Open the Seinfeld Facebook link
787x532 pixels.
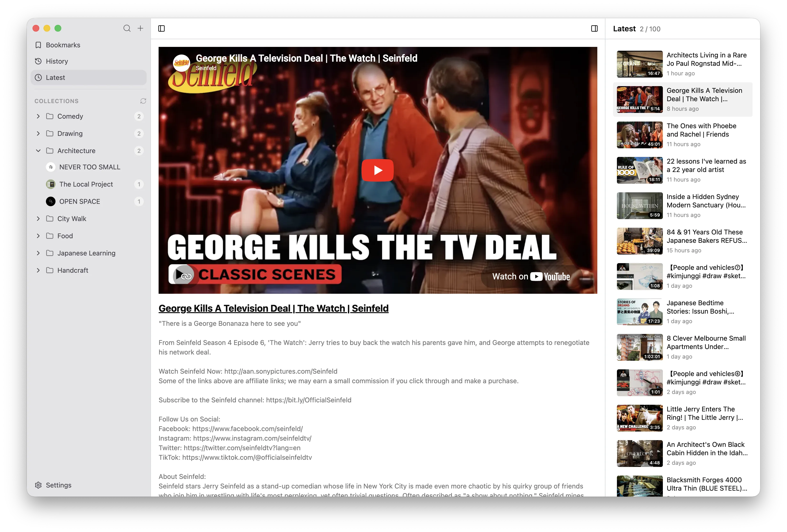(x=248, y=429)
